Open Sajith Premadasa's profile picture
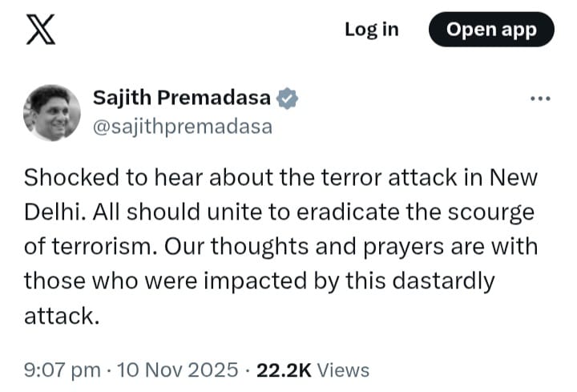577x392 pixels. tap(51, 112)
